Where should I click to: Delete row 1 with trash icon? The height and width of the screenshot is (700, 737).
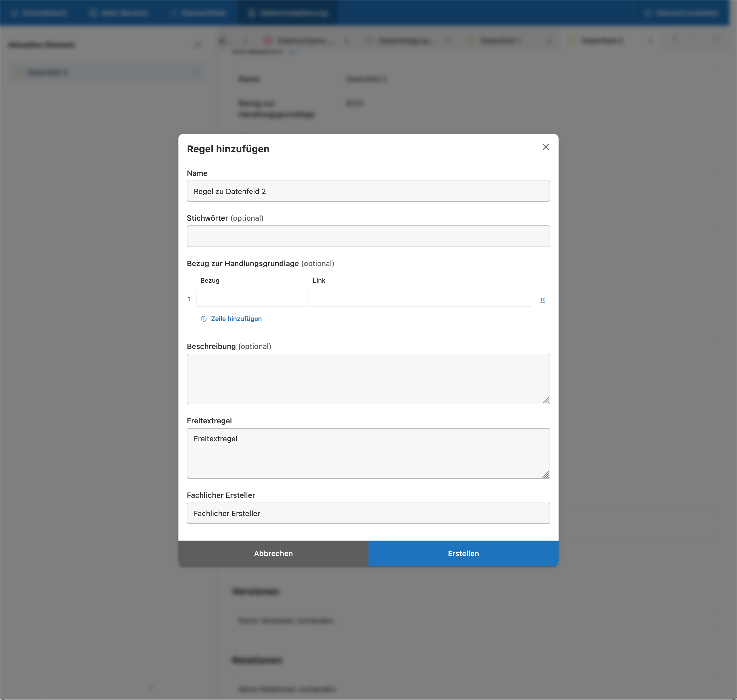542,299
